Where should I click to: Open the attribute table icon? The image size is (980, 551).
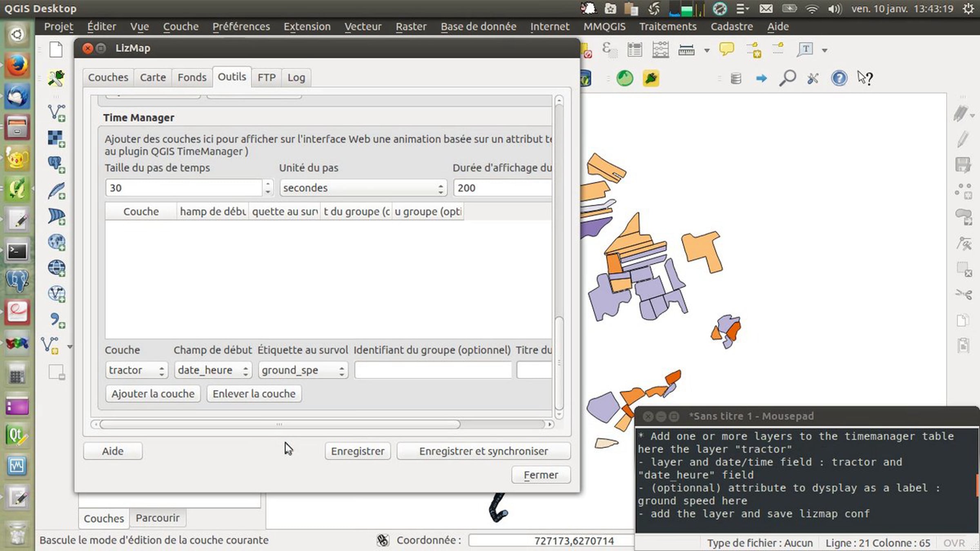[x=635, y=50]
